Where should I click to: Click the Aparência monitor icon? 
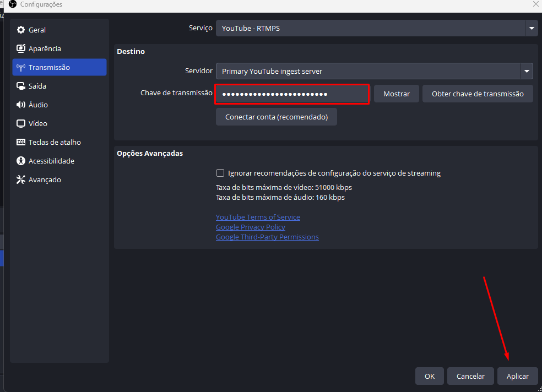tap(21, 48)
